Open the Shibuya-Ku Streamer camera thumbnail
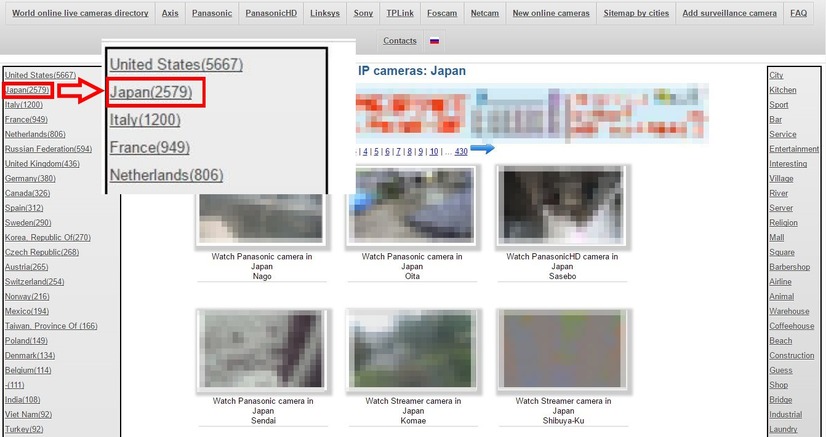 (563, 350)
